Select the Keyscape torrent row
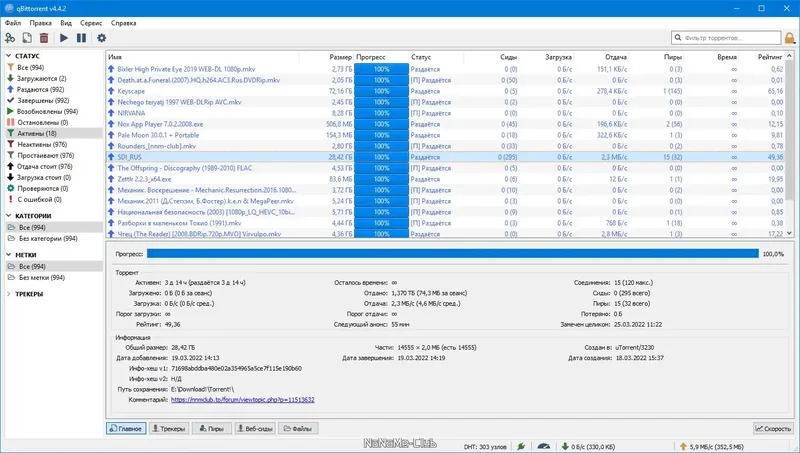 [x=445, y=91]
